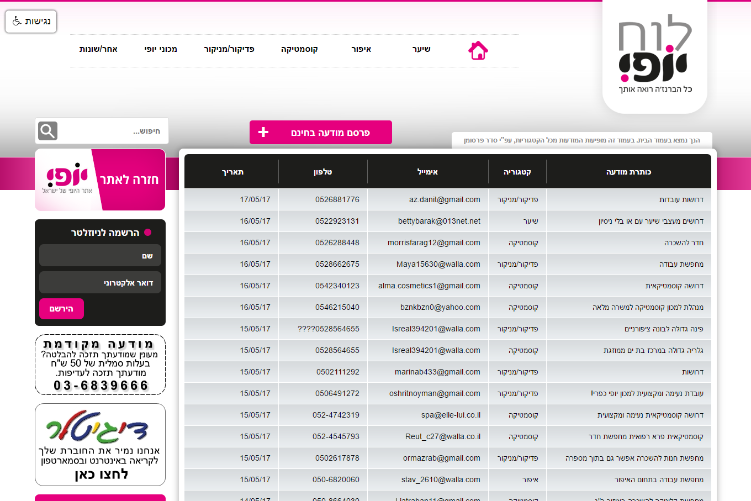
Task: Click the טלפון column header
Action: 323,172
